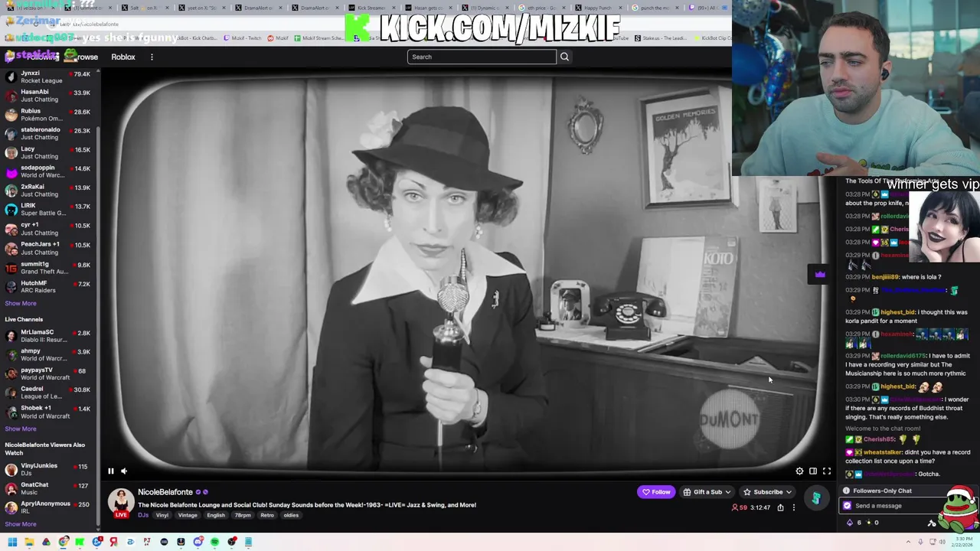
Task: Open the Stake.us bookmark
Action: [661, 38]
